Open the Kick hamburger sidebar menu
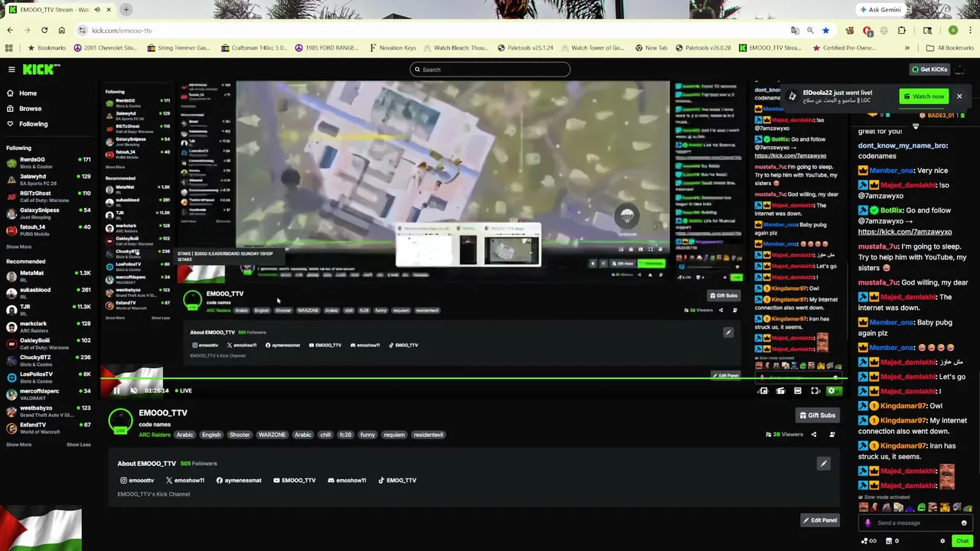This screenshot has width=980, height=551. 11,69
